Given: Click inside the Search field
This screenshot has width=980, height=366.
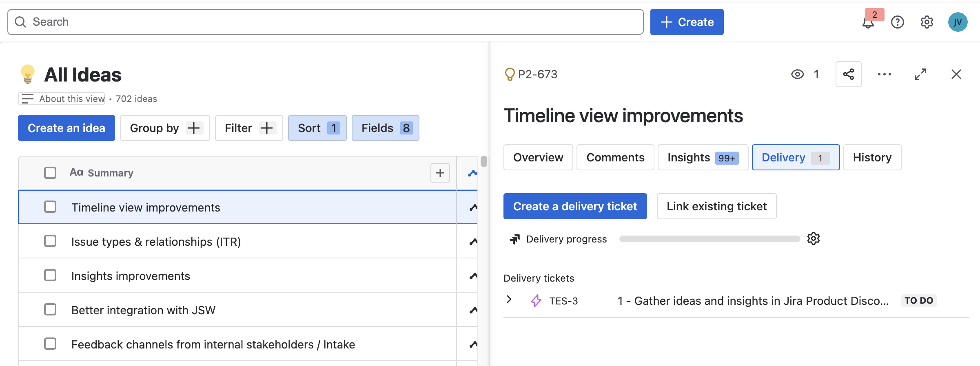Looking at the screenshot, I should click(163, 22).
